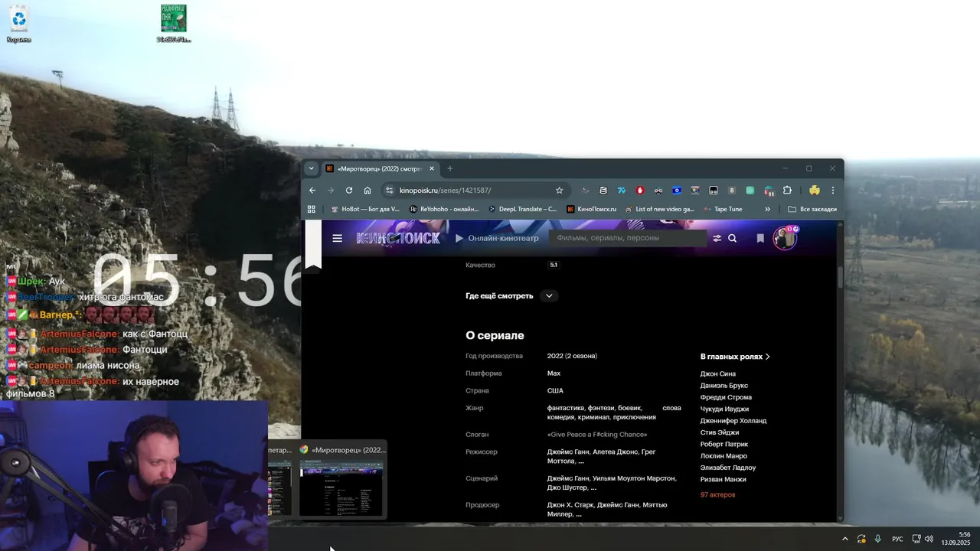This screenshot has width=980, height=551.
Task: Open actor Дженнифер Холланд
Action: pos(733,421)
